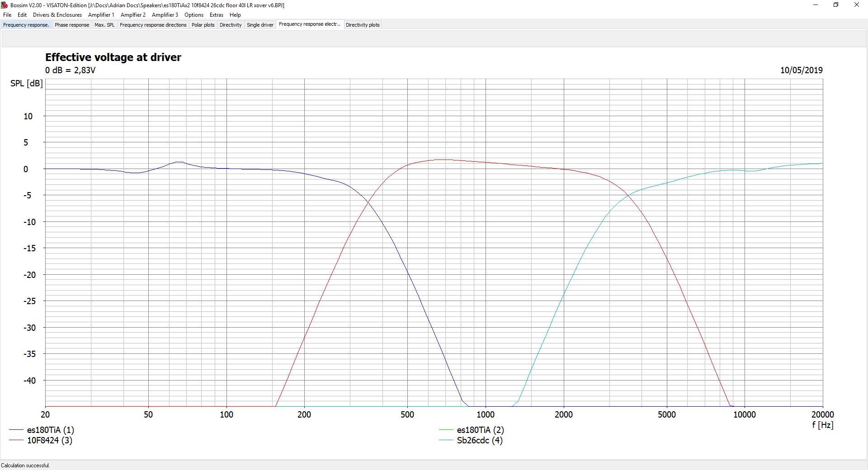Open the Edit menu
Screen dimensions: 868x470
pyautogui.click(x=22, y=15)
